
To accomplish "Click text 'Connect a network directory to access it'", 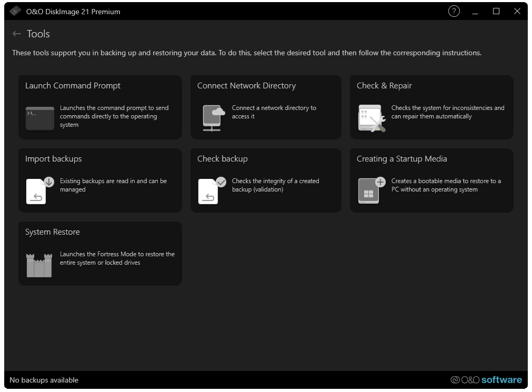I will pyautogui.click(x=274, y=112).
